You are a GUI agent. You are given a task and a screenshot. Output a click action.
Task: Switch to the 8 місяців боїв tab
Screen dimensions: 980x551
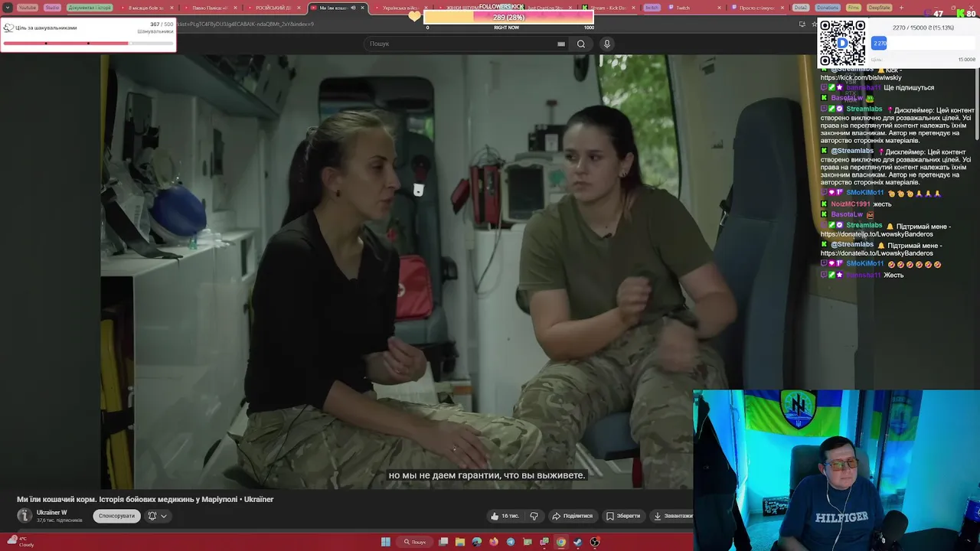[x=145, y=8]
